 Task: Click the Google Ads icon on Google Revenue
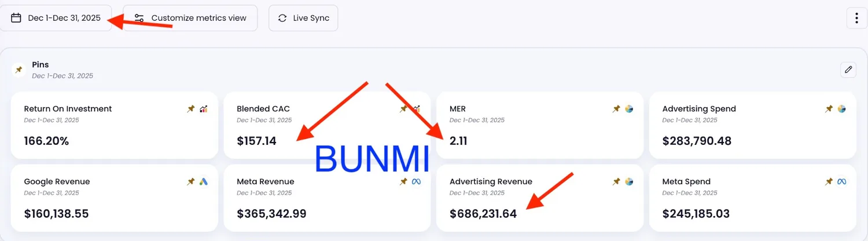[x=204, y=182]
